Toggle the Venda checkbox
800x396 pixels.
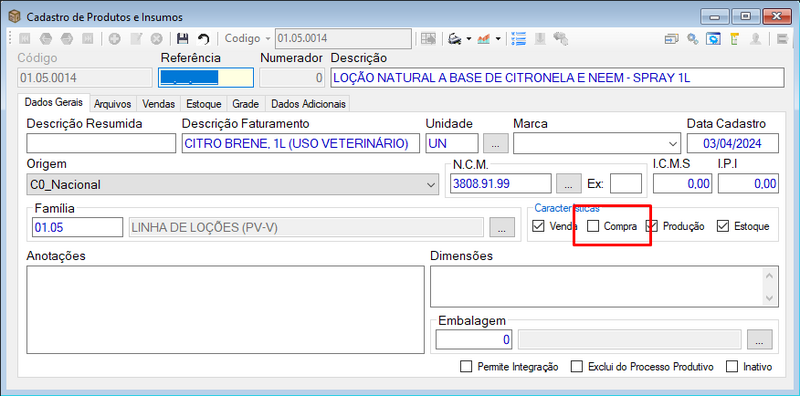538,226
